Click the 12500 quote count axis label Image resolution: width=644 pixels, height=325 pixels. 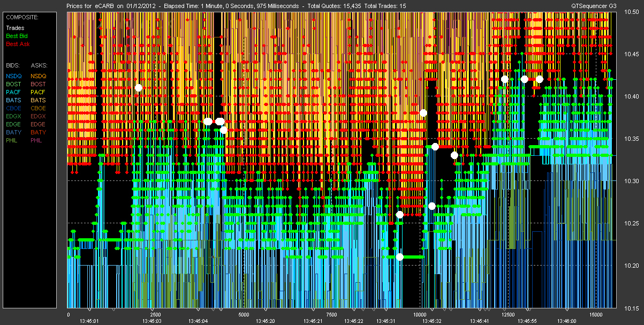(x=509, y=315)
